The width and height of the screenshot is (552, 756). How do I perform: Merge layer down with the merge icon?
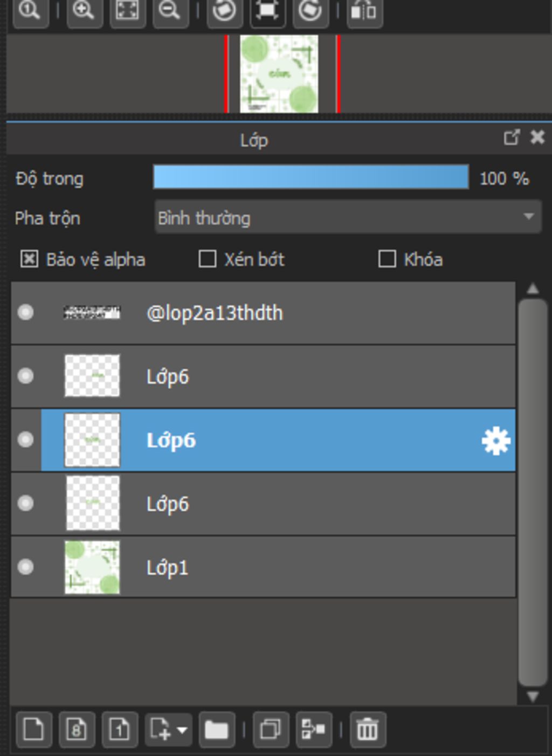tap(314, 730)
